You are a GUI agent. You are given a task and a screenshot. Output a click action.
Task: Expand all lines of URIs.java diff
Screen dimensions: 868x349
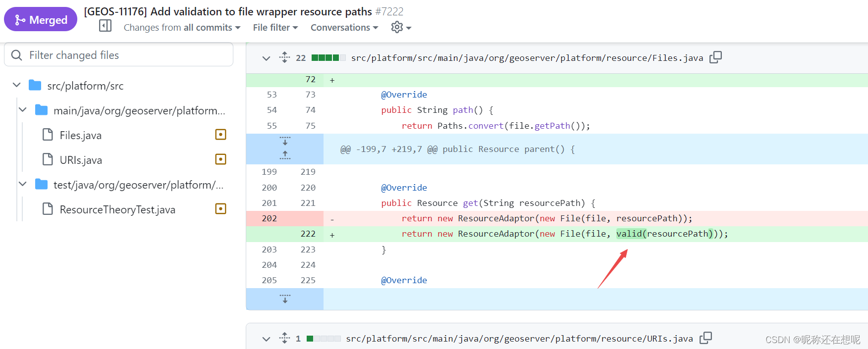tap(284, 338)
